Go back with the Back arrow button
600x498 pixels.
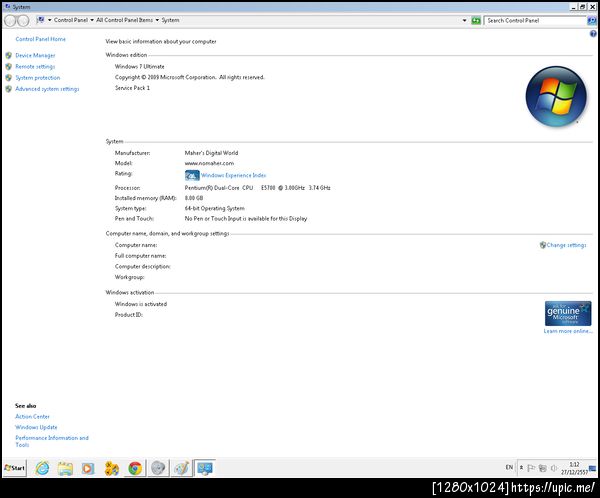(10, 21)
